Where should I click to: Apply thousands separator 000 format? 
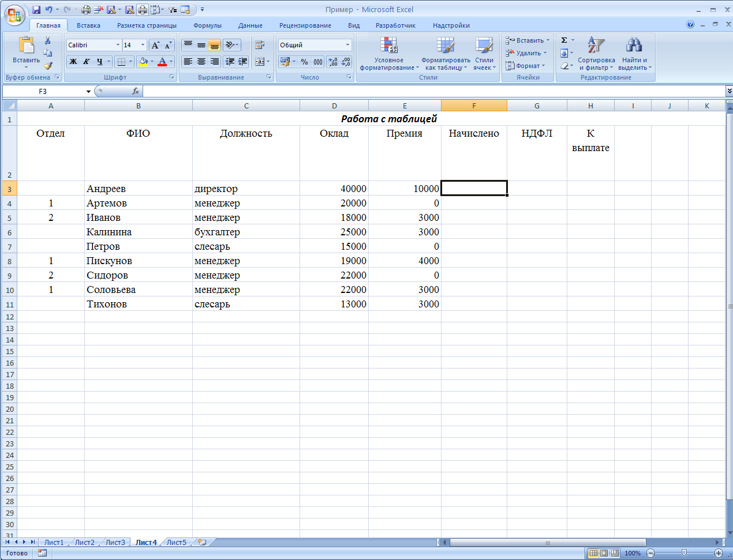318,62
